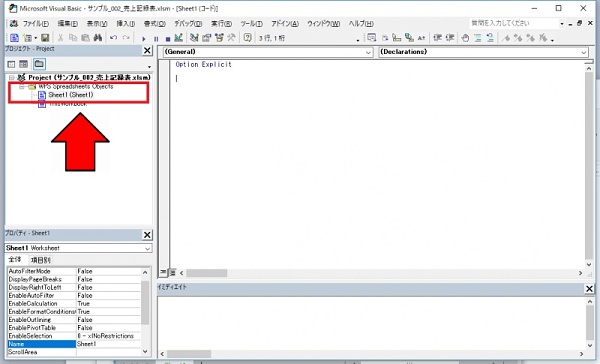Viewport: 600px width, 364px height.
Task: Click the Break pause icon
Action: pos(156,38)
